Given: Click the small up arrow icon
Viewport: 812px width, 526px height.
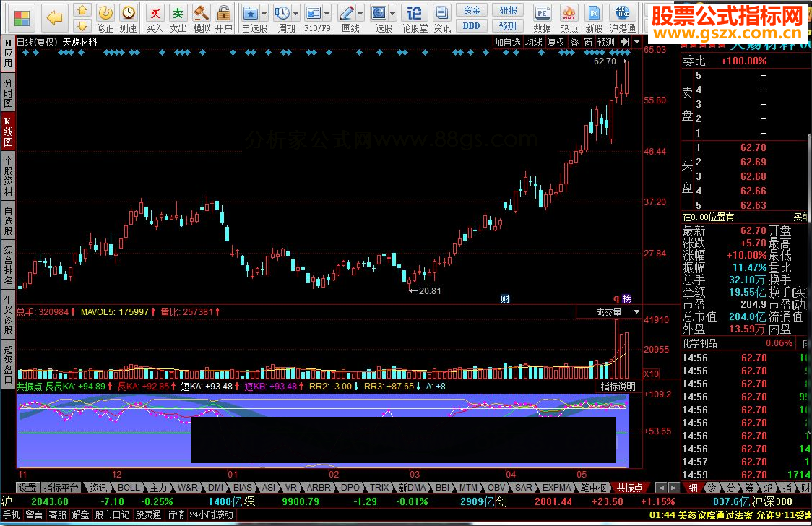Looking at the screenshot, I should coord(82,10).
